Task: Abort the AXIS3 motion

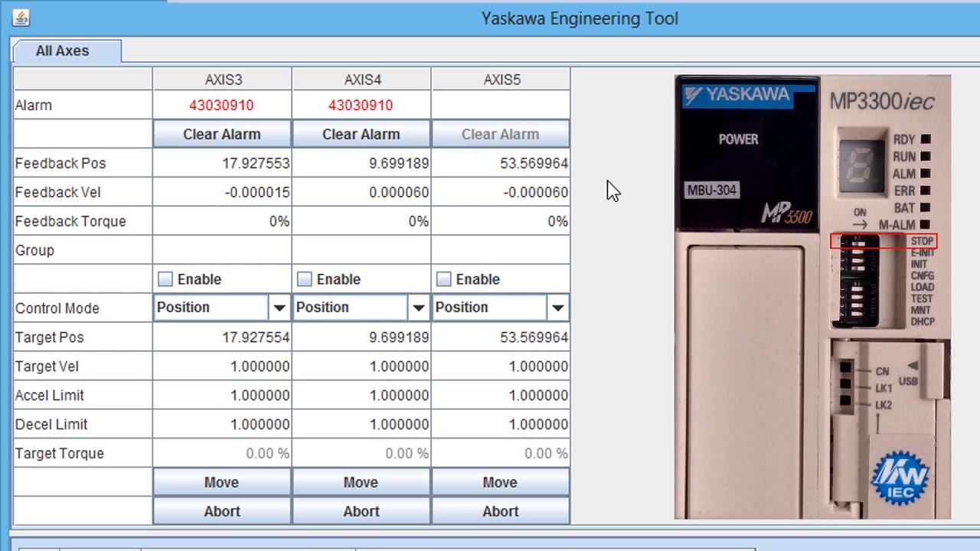Action: (222, 511)
